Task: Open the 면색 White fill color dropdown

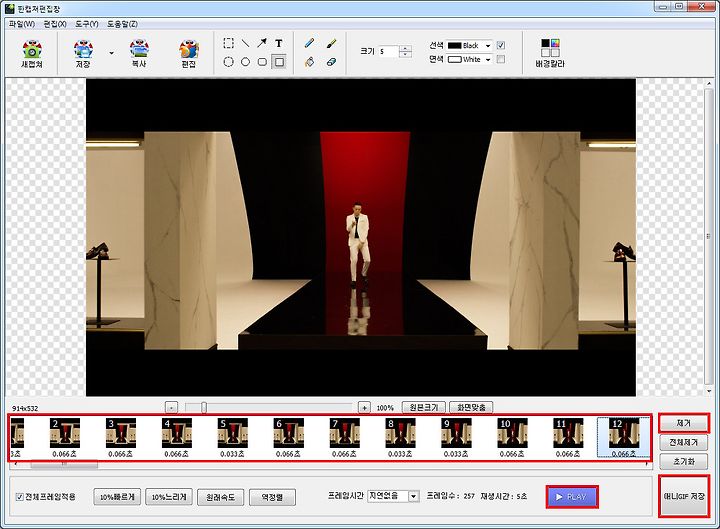Action: [469, 59]
